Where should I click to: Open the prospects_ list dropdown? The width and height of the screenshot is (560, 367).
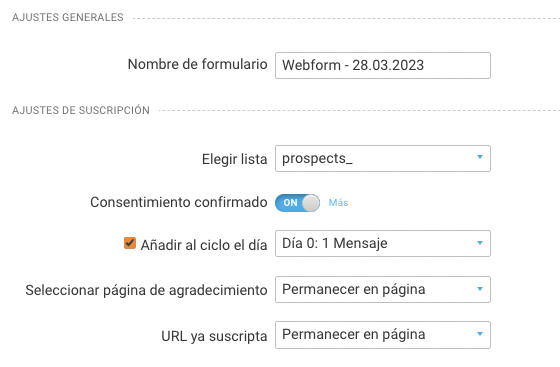pyautogui.click(x=382, y=158)
